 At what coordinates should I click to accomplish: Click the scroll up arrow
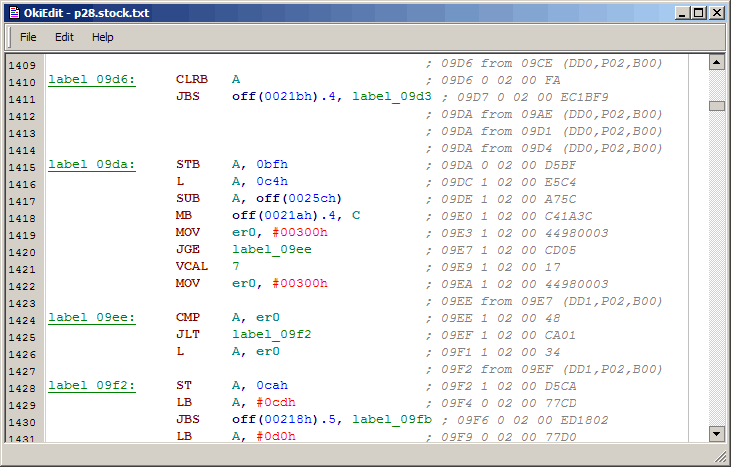(717, 62)
